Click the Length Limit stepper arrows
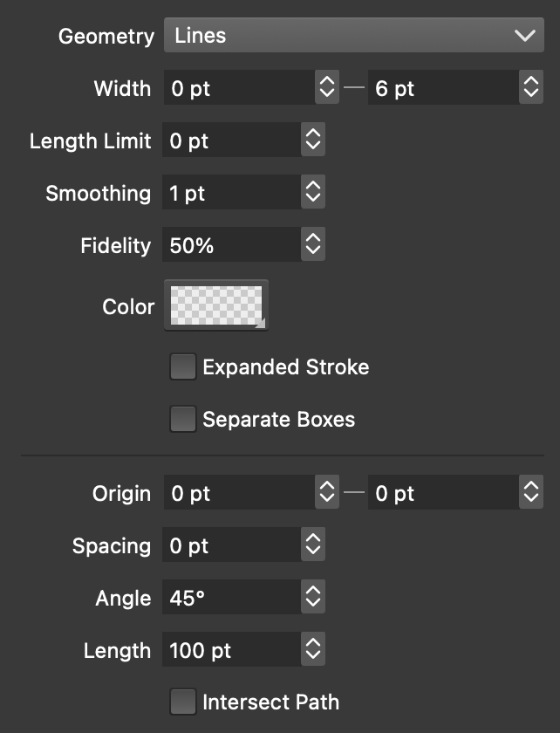The image size is (560, 733). coord(312,140)
